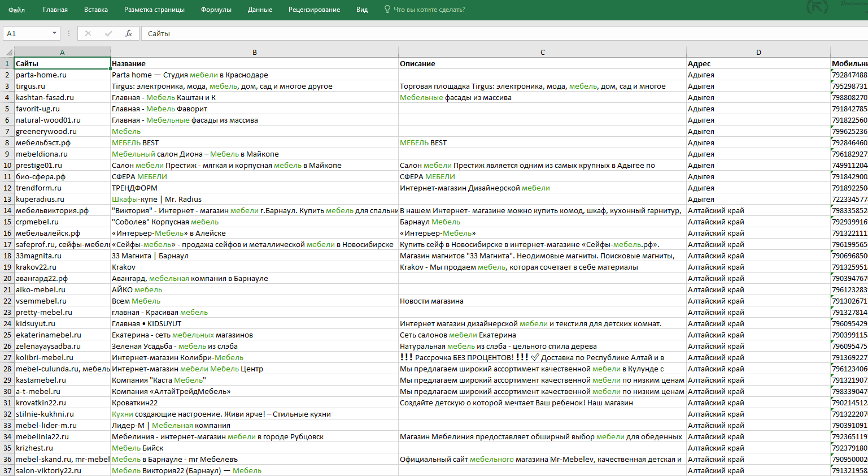
Task: Select cell tirgus.ru
Action: tap(62, 86)
